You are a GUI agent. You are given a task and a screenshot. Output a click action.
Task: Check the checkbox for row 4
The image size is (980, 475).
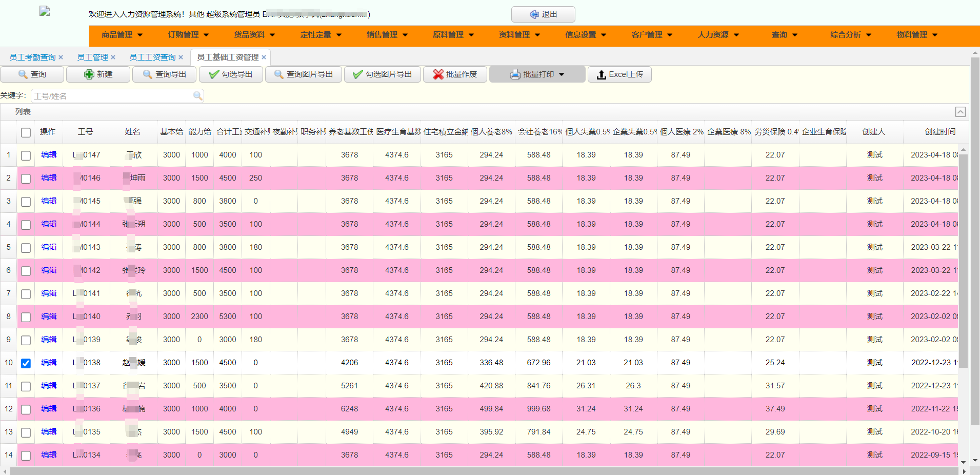(x=26, y=225)
